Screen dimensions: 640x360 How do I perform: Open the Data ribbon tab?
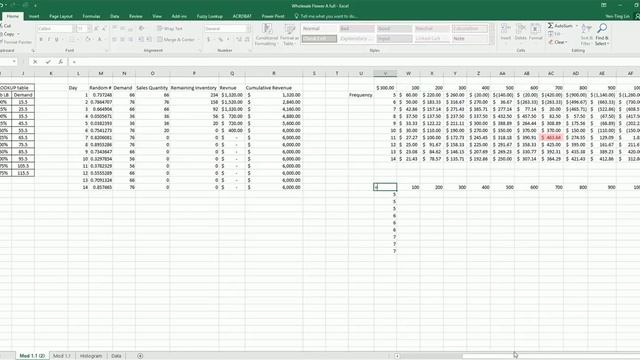coord(114,16)
